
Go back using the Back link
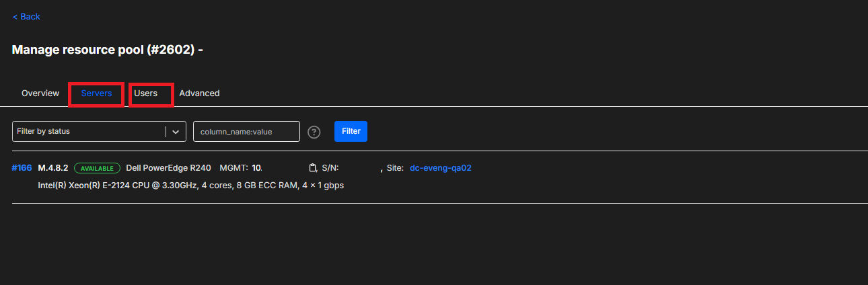click(x=26, y=17)
